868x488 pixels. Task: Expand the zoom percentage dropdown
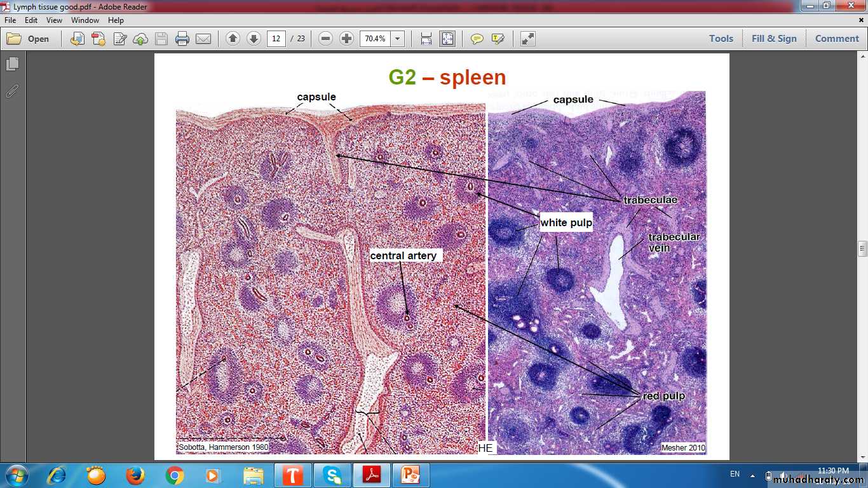coord(398,39)
